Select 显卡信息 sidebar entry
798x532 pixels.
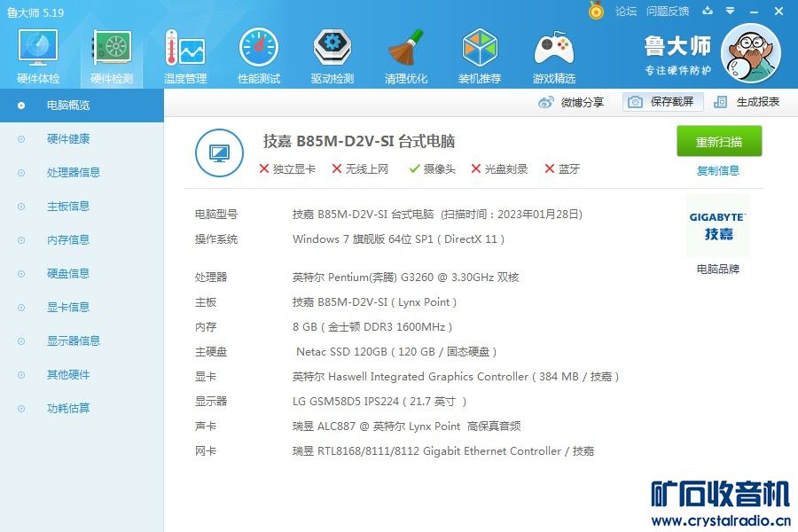point(68,307)
